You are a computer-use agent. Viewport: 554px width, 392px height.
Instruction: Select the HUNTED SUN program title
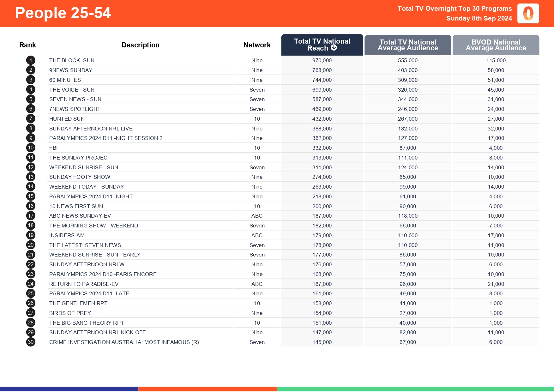pos(67,119)
